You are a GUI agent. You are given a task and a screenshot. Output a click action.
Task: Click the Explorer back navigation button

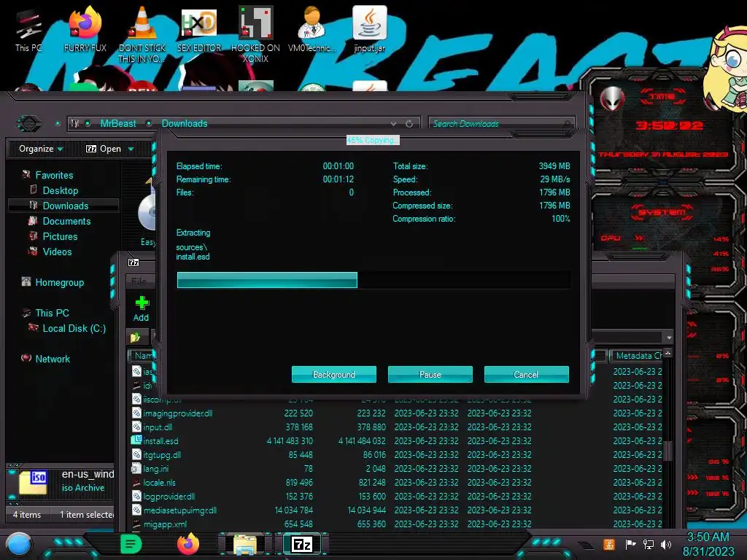point(29,123)
